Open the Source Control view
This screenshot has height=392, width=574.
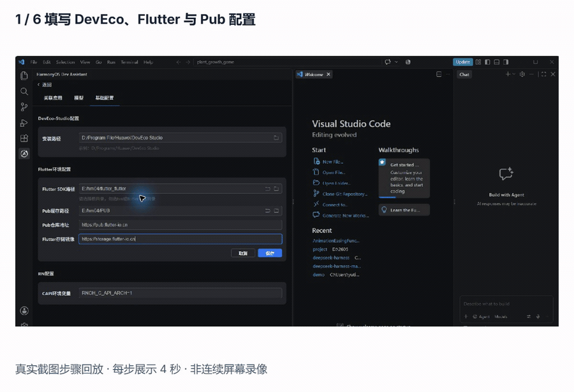(24, 107)
